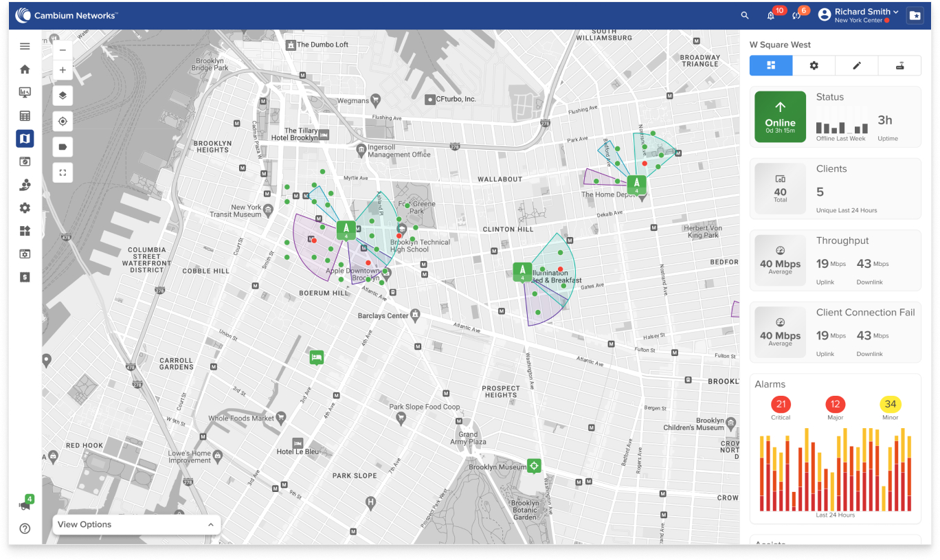Open the map layers control

(x=63, y=96)
